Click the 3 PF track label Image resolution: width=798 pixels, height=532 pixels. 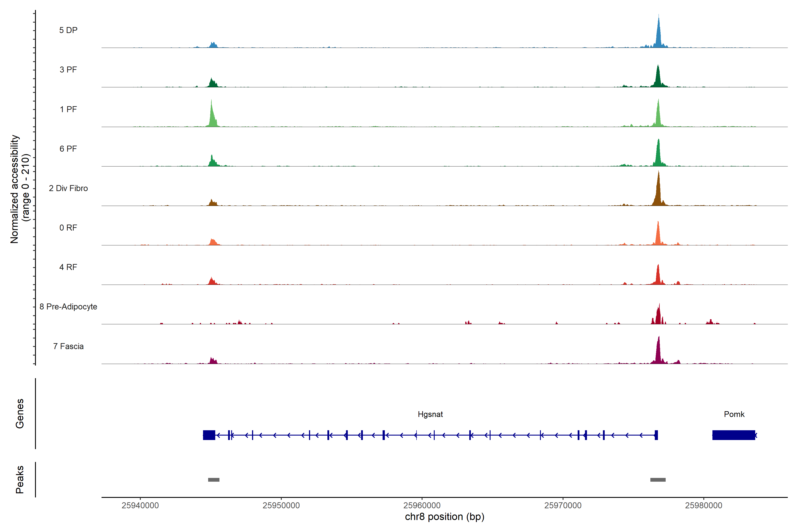tap(68, 70)
